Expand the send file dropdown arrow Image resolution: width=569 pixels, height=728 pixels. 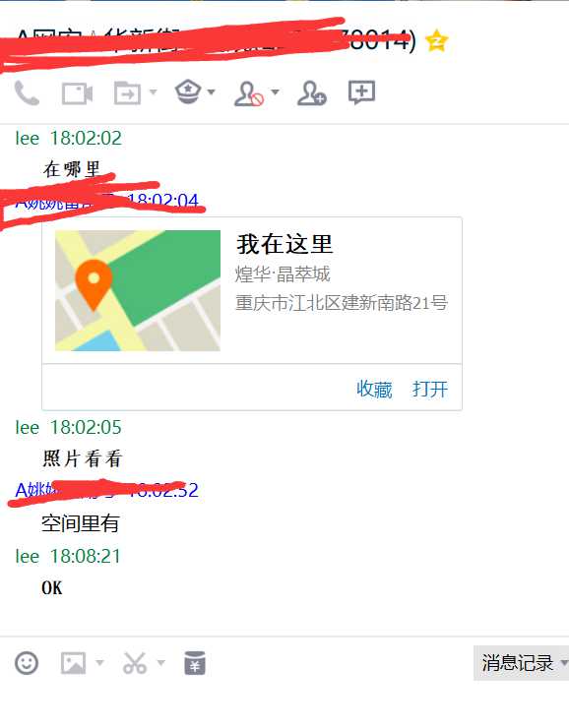(153, 91)
